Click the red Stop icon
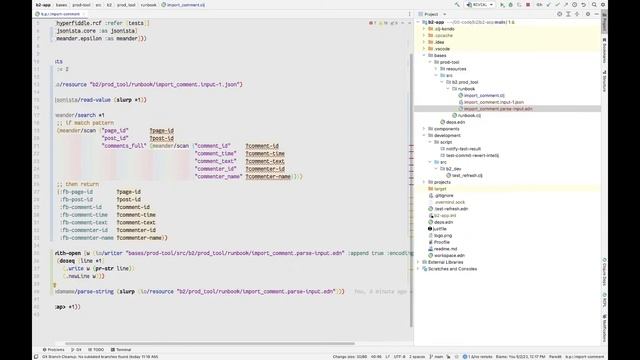Screen dimensions: 640x360 click(x=528, y=5)
